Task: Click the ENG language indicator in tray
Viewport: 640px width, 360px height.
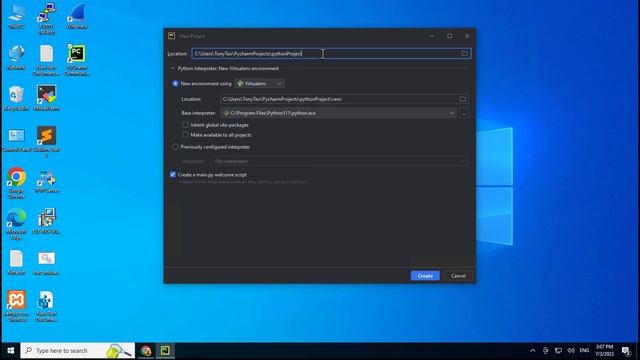Action: click(x=584, y=350)
